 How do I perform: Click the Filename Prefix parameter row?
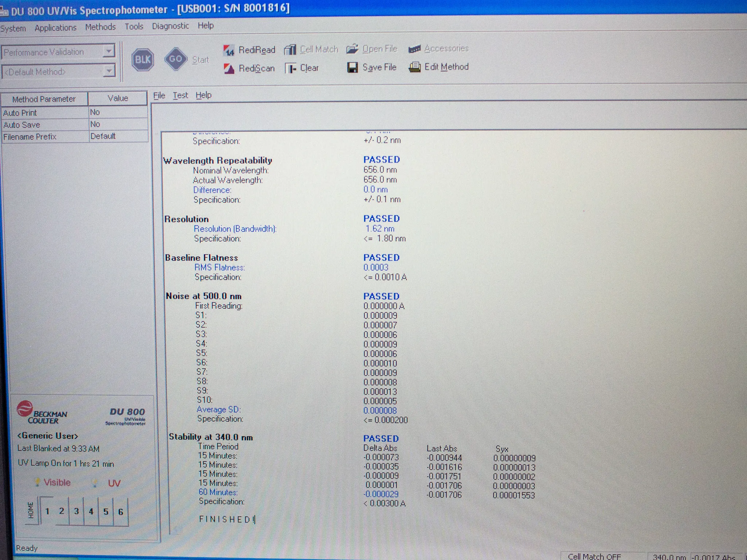tap(75, 137)
